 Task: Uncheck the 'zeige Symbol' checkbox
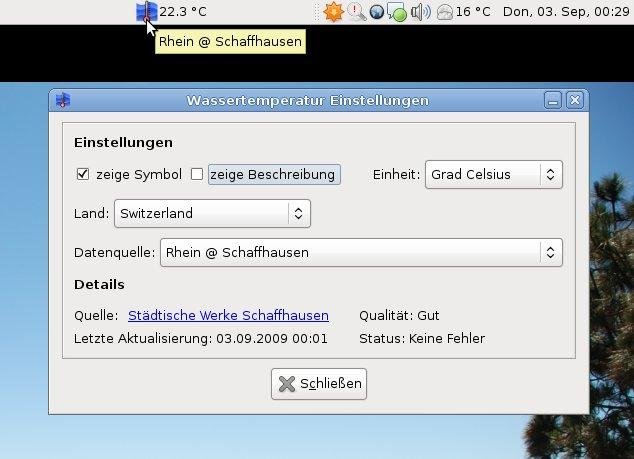click(x=83, y=174)
